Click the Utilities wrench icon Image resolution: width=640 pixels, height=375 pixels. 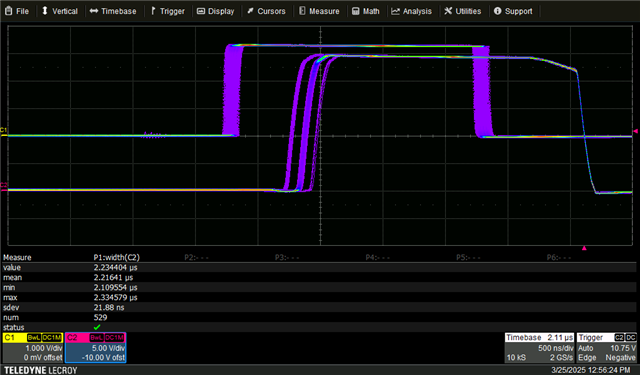[x=448, y=11]
